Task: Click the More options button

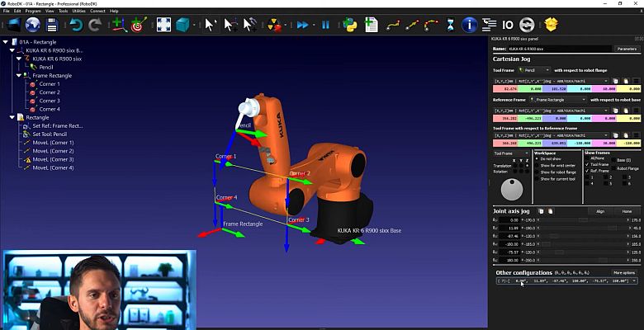Action: (x=624, y=272)
